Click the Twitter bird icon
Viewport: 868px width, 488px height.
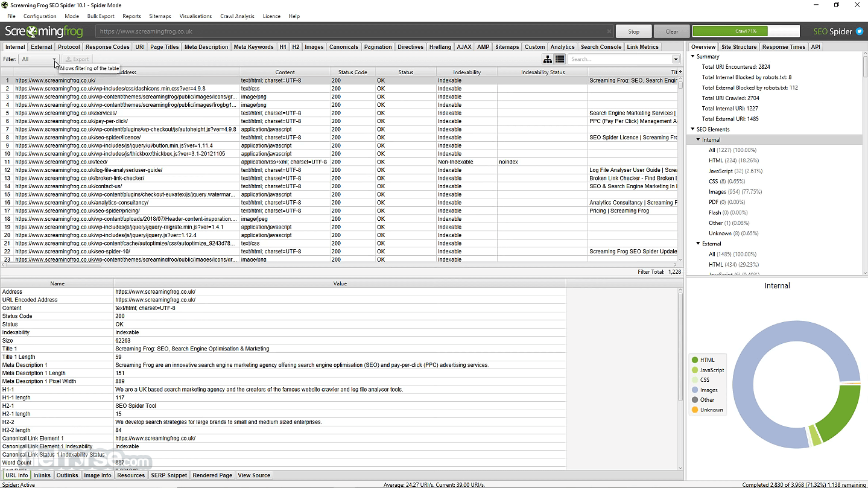point(860,31)
